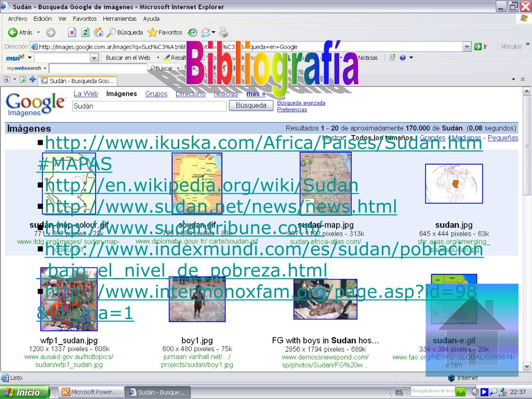This screenshot has width=532, height=399.
Task: Open the Atrás history dropdown arrow
Action: (38, 33)
